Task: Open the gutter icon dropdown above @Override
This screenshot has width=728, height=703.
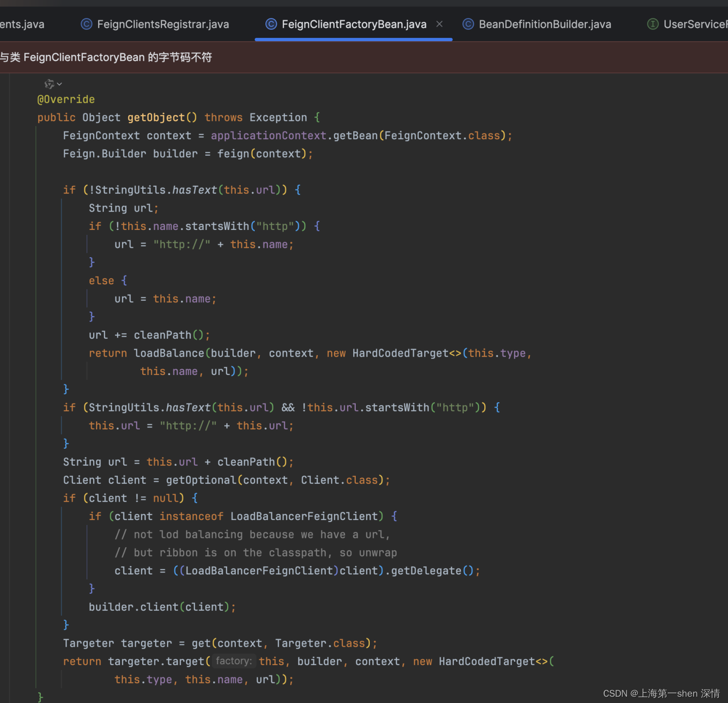Action: (53, 84)
